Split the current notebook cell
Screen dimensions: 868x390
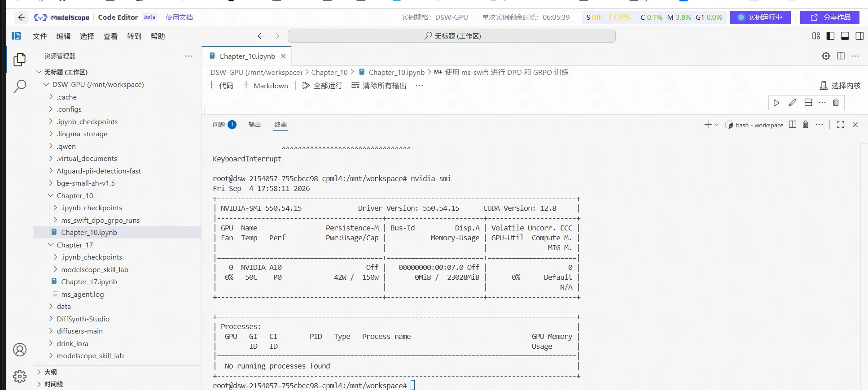pos(808,103)
